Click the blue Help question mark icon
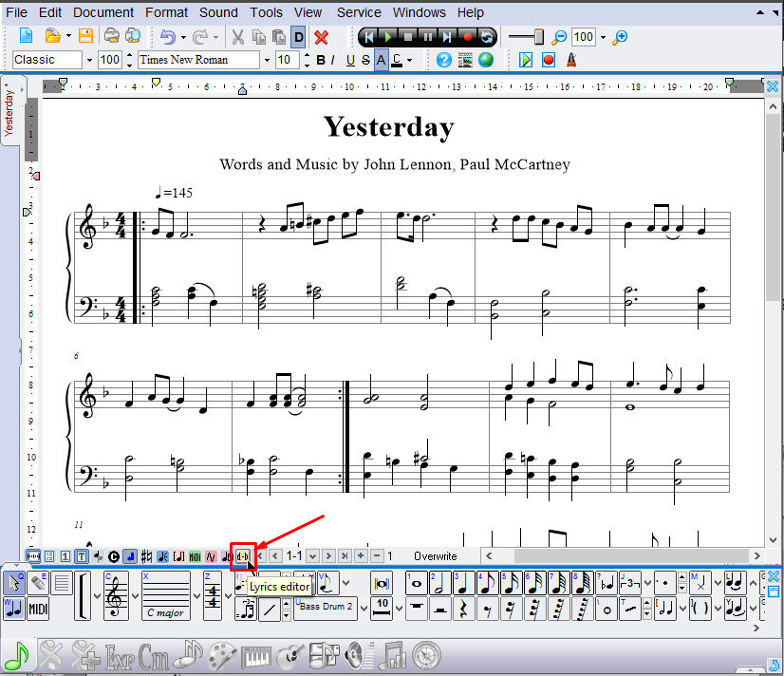Screen dimensions: 784x676 tap(443, 60)
